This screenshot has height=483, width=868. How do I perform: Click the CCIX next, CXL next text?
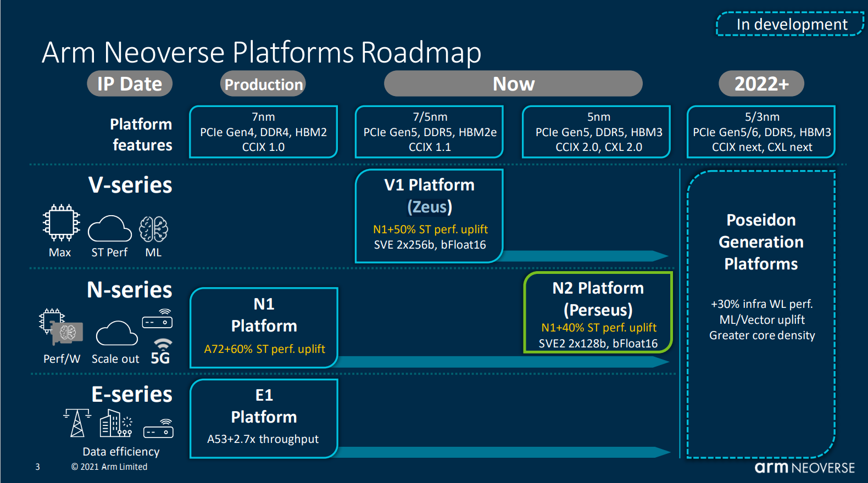click(x=762, y=147)
